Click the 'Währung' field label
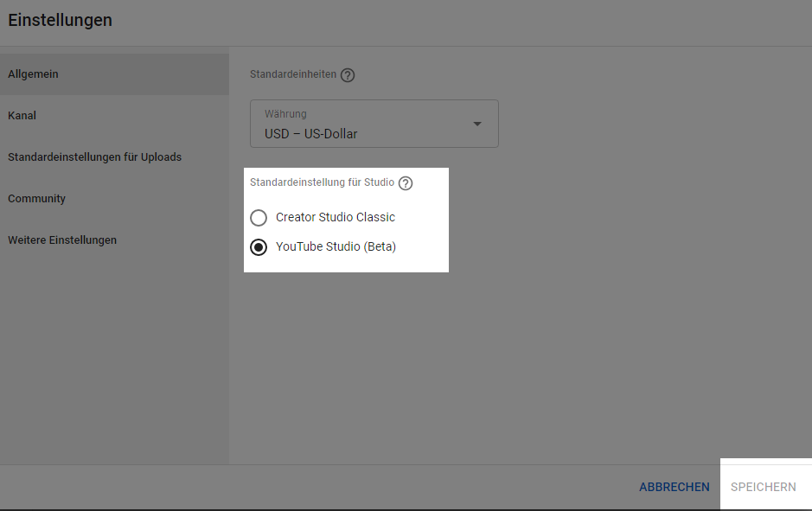Screen dimensions: 812x511 [285, 114]
